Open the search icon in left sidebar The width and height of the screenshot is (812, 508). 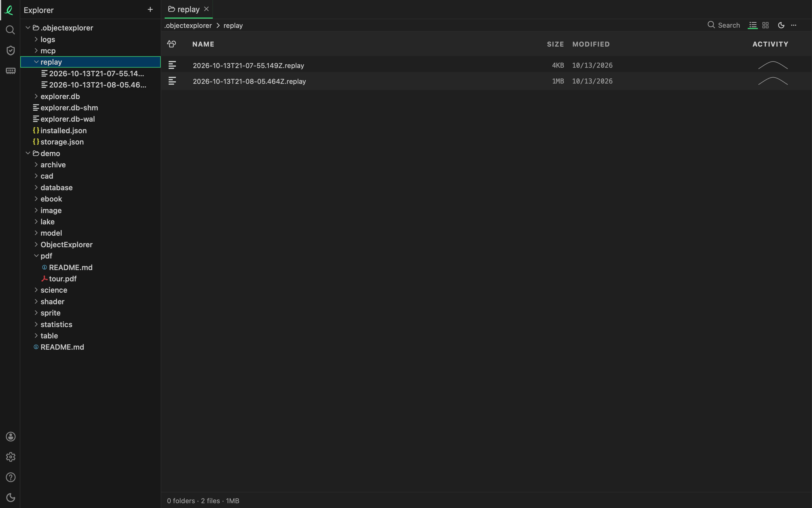point(10,30)
